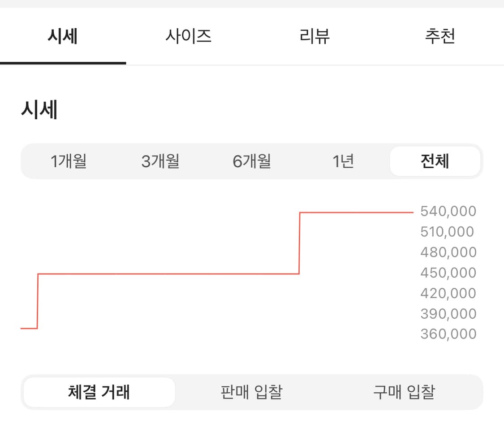Go to the 추천 tab
The height and width of the screenshot is (425, 504).
coord(440,36)
